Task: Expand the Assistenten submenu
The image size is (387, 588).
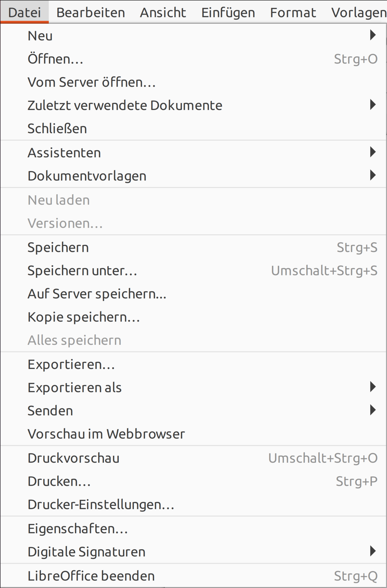Action: pyautogui.click(x=193, y=152)
